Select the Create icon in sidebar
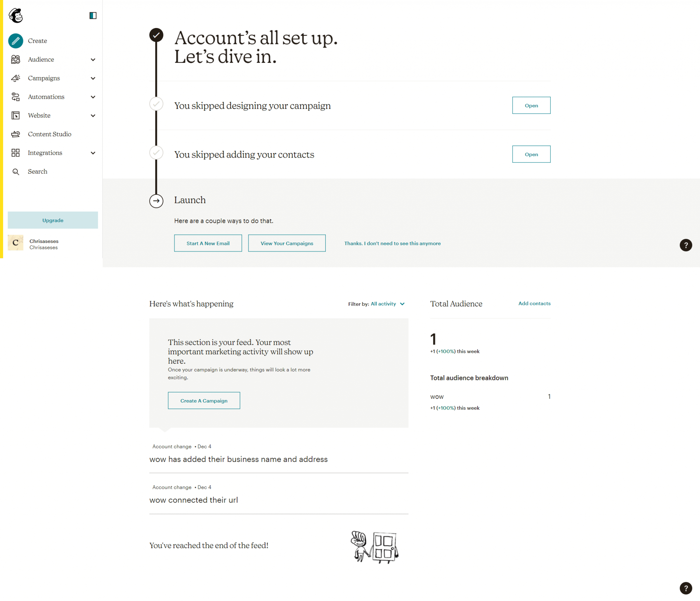This screenshot has height=601, width=700. point(16,40)
